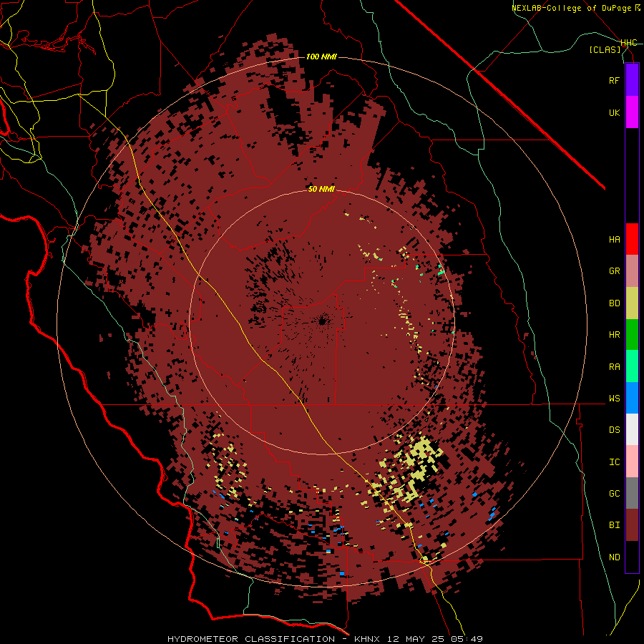Click the HR green legend swatch
The width and height of the screenshot is (644, 644).
(x=632, y=335)
